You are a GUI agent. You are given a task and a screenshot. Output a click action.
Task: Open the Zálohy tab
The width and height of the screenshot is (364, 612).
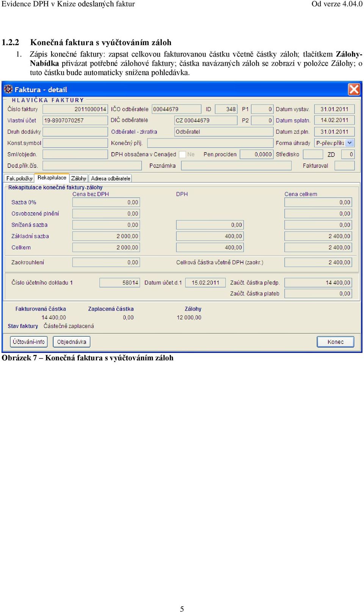(78, 178)
